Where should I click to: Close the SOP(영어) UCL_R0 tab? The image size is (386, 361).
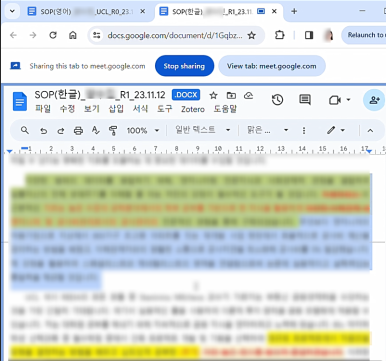pyautogui.click(x=143, y=12)
